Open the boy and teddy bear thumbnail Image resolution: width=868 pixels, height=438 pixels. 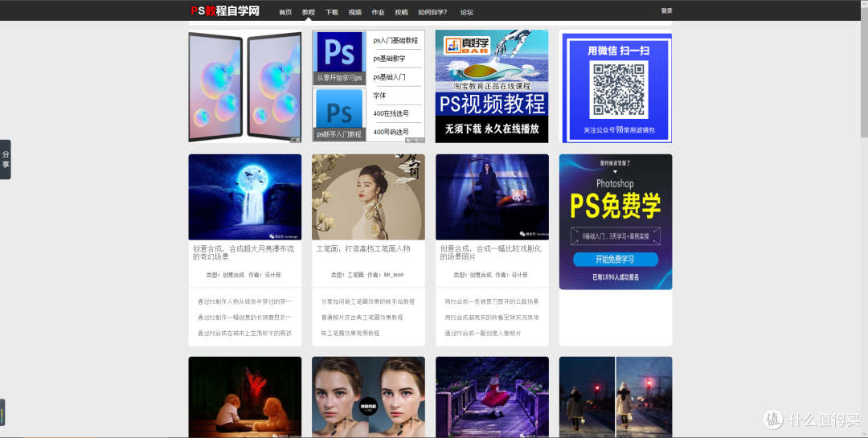point(244,397)
